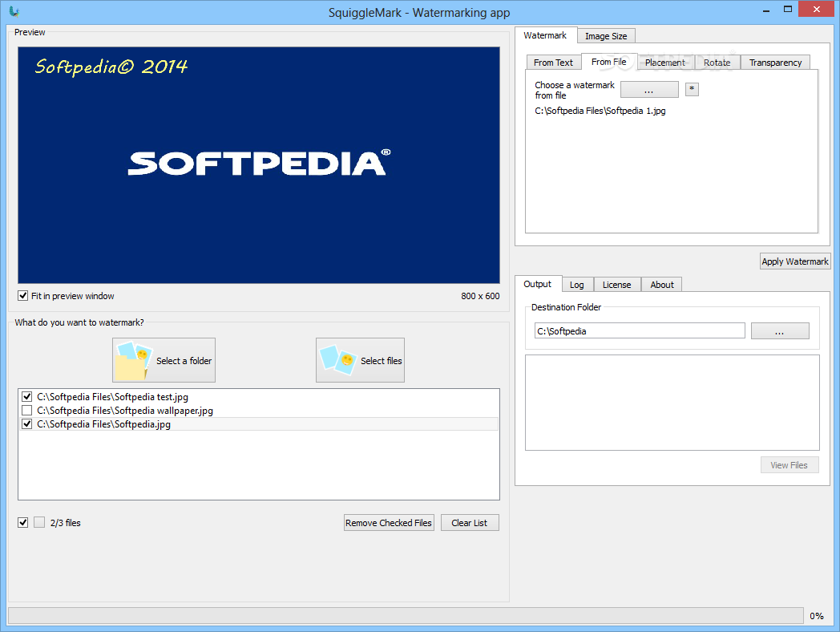Screen dimensions: 840x632
Task: Click the 800 x 600 size label
Action: tap(480, 296)
